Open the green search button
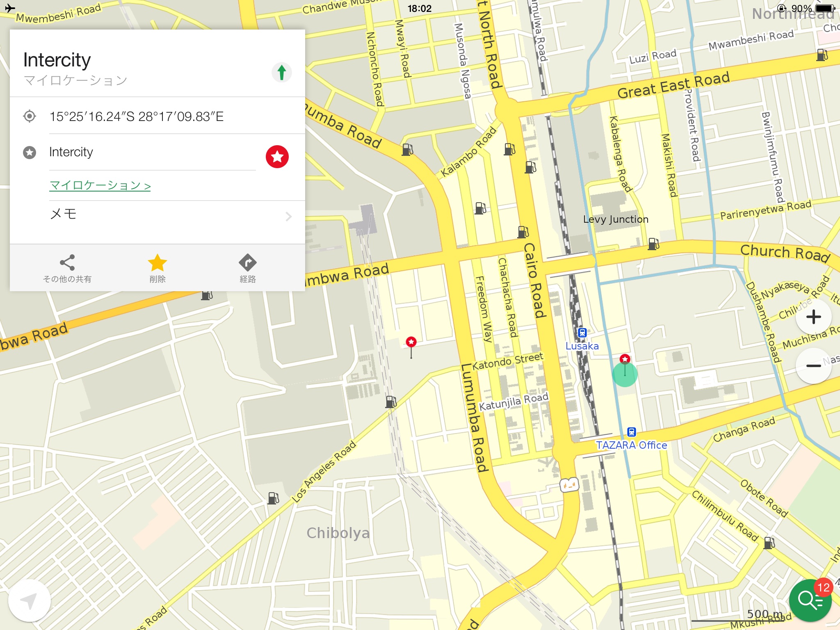 pos(810,601)
